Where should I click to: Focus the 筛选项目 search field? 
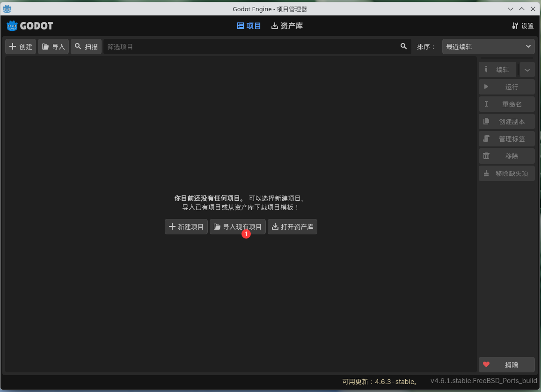tap(257, 46)
